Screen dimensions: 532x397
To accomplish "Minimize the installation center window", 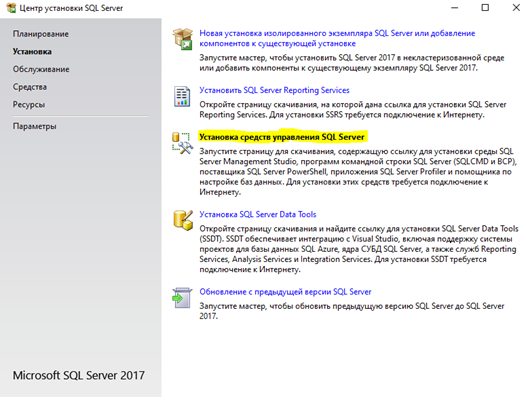I will click(x=455, y=7).
